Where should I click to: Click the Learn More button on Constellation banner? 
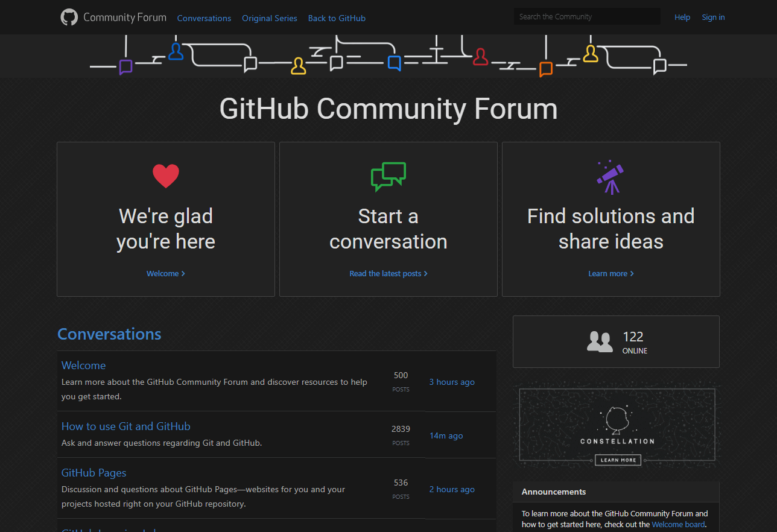pos(618,460)
